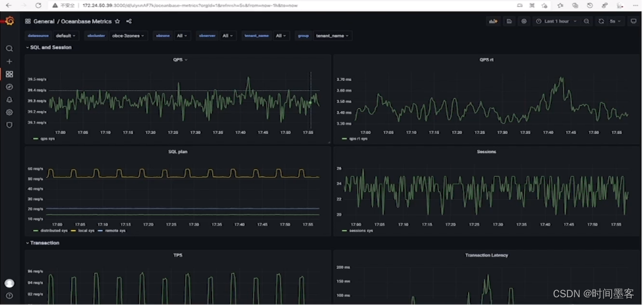644x305 pixels.
Task: Click the dashboard grid icon before General
Action: click(28, 21)
